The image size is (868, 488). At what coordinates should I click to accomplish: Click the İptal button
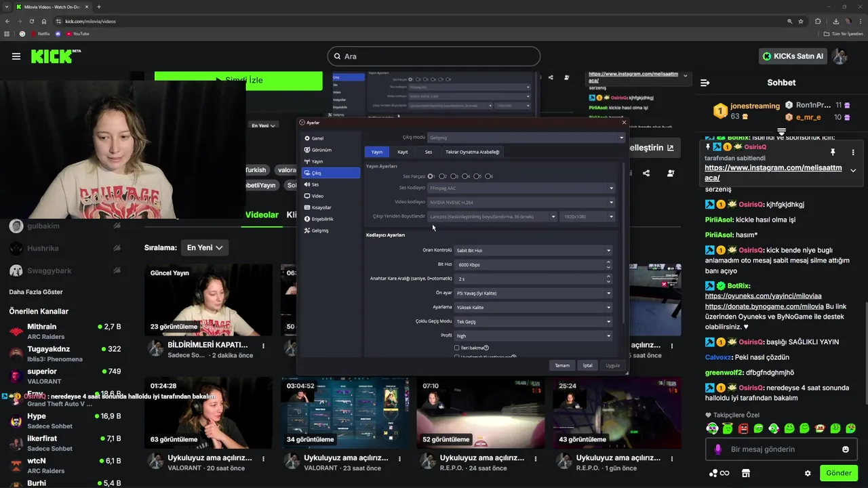[587, 365]
